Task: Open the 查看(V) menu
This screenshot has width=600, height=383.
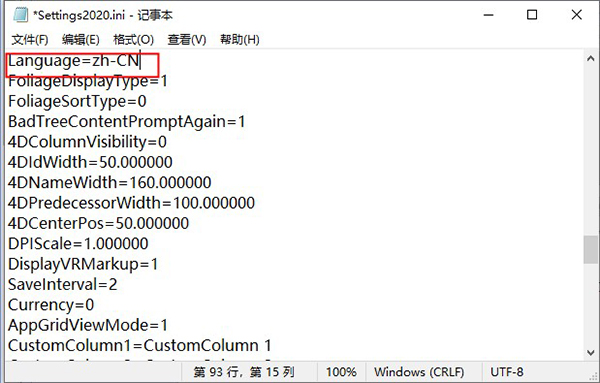Action: 187,39
